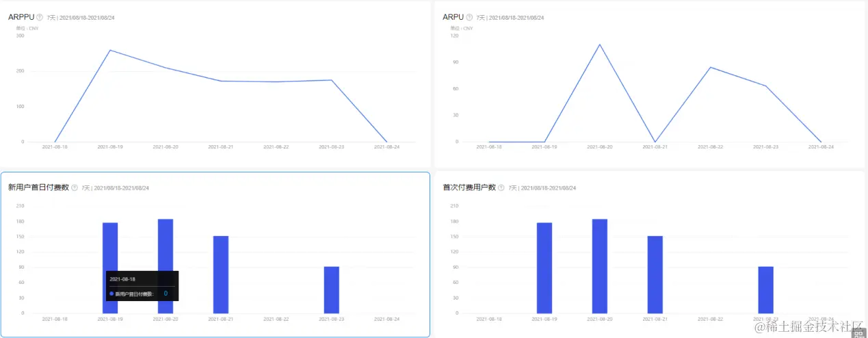Click the 2021-08-19 bar in 新用户首日付费数 chart
The height and width of the screenshot is (338, 868).
point(110,268)
